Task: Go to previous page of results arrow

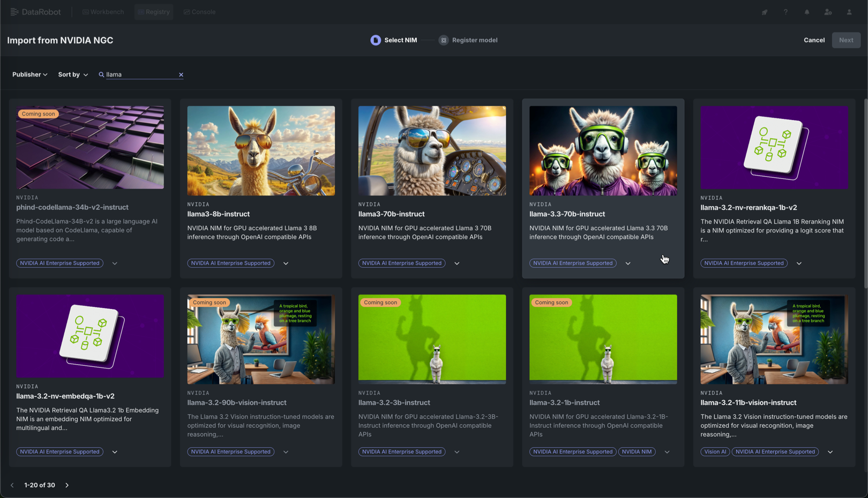Action: click(12, 485)
